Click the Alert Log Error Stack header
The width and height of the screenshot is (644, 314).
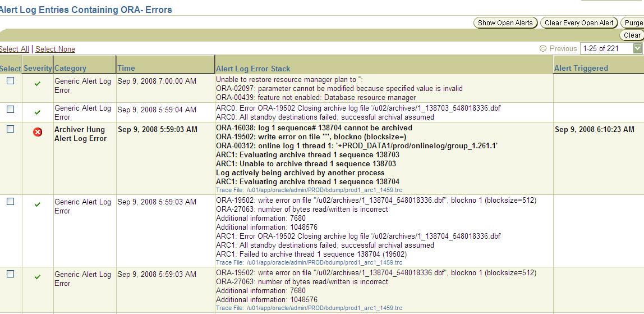pyautogui.click(x=253, y=69)
